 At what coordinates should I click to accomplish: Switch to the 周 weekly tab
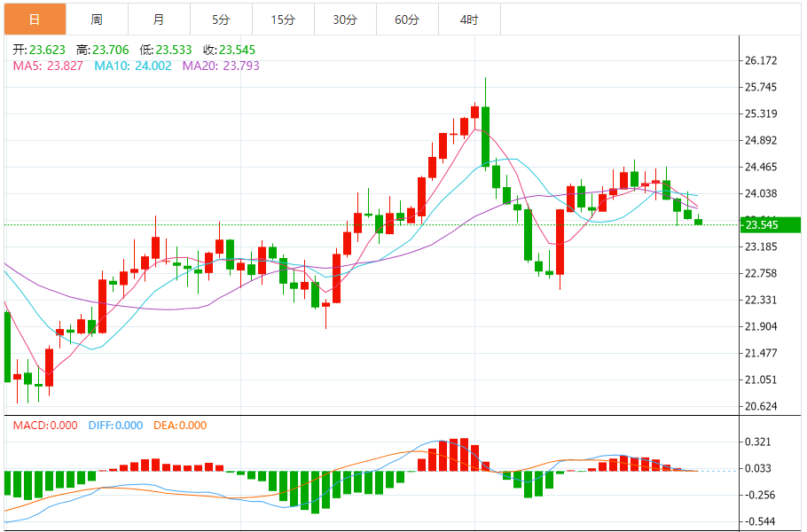97,20
